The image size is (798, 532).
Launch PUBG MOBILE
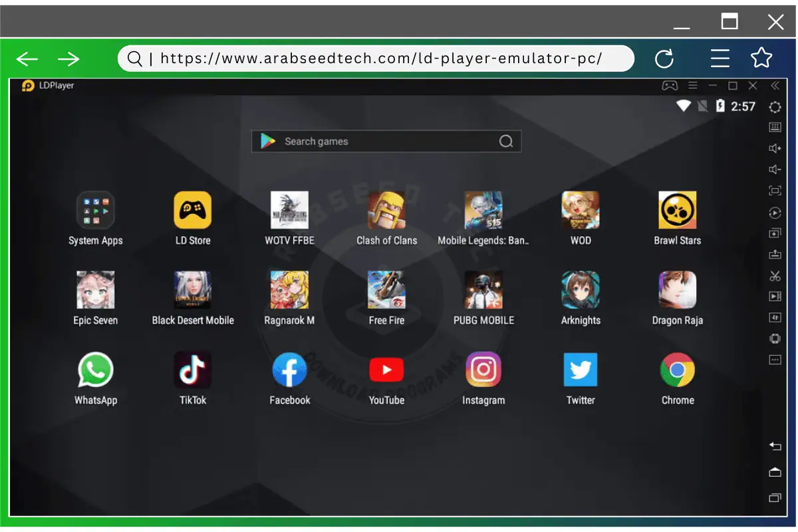pyautogui.click(x=483, y=289)
